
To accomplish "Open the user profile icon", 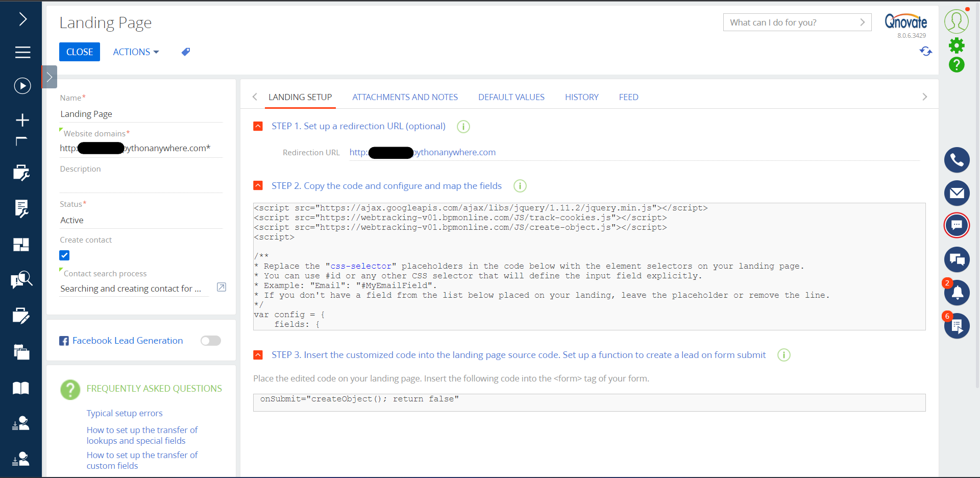I will [x=957, y=21].
